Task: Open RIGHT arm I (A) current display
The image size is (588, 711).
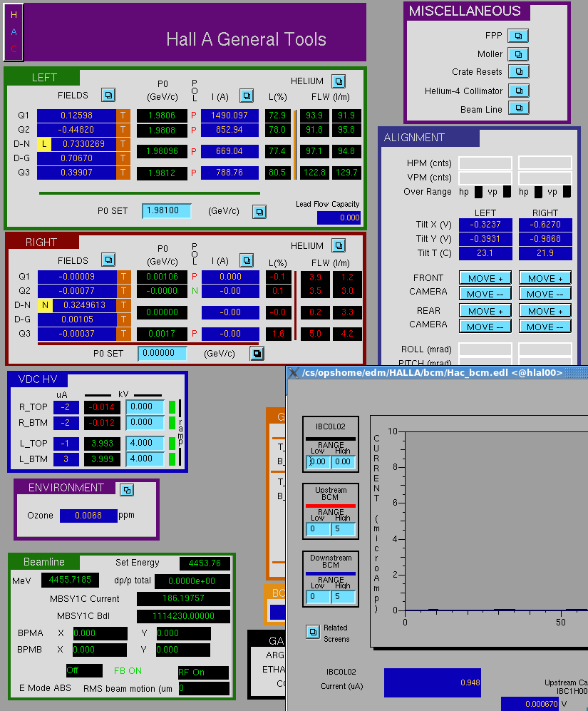Action: click(x=246, y=260)
